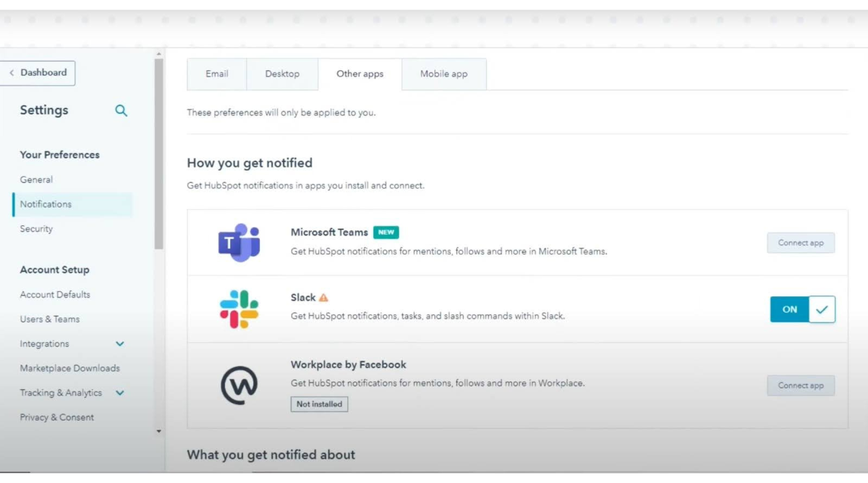868x483 pixels.
Task: Click the Settings search magnifier icon
Action: point(121,111)
